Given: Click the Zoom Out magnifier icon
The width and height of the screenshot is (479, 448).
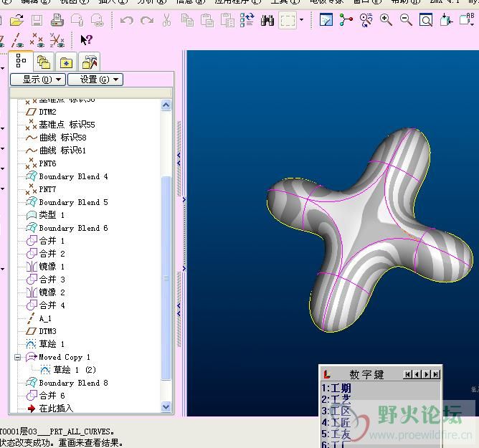Looking at the screenshot, I should pos(406,20).
